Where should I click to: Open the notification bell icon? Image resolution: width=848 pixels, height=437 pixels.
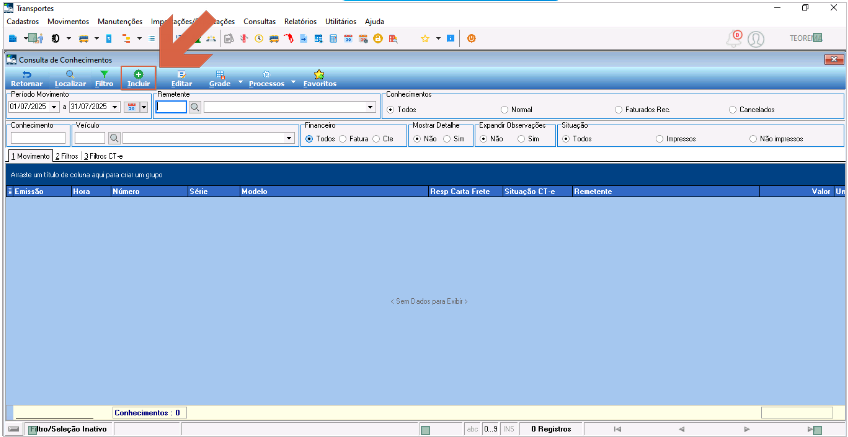tap(734, 39)
